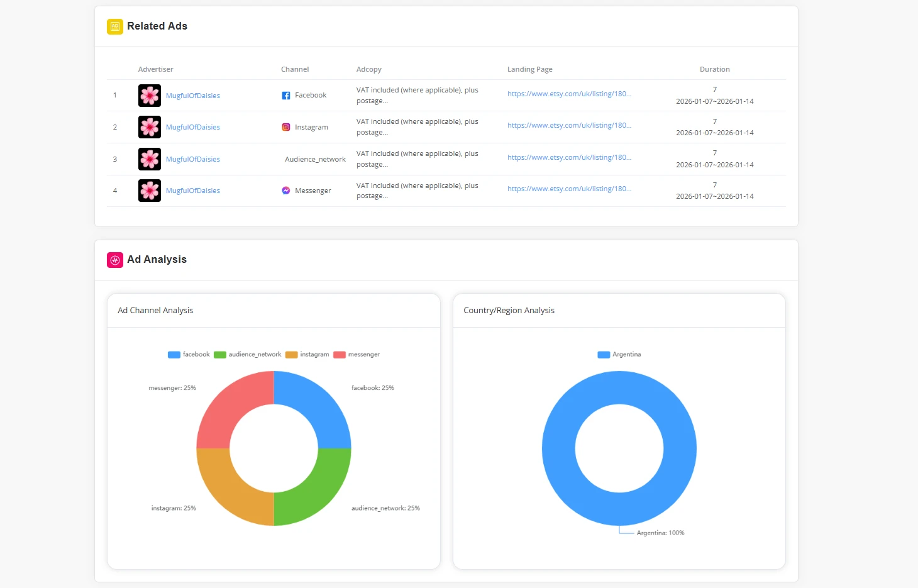Image resolution: width=918 pixels, height=588 pixels.
Task: Click the pink Ad Analysis section icon
Action: pyautogui.click(x=114, y=260)
